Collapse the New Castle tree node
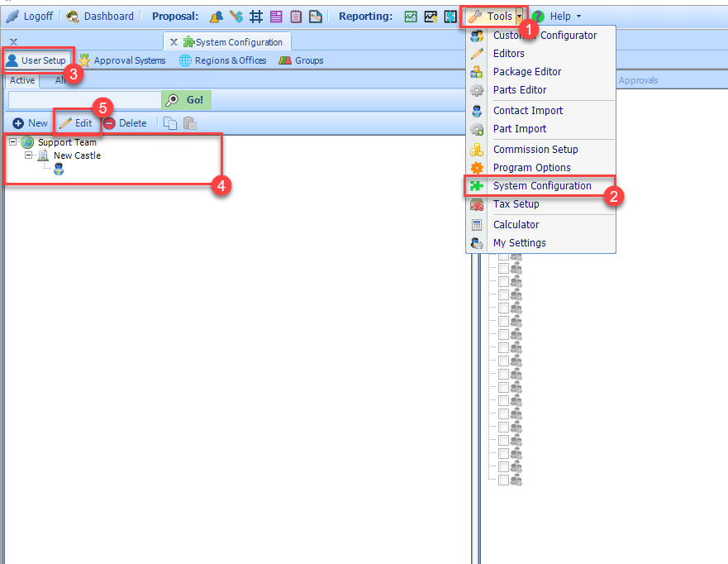Image resolution: width=728 pixels, height=564 pixels. (29, 155)
